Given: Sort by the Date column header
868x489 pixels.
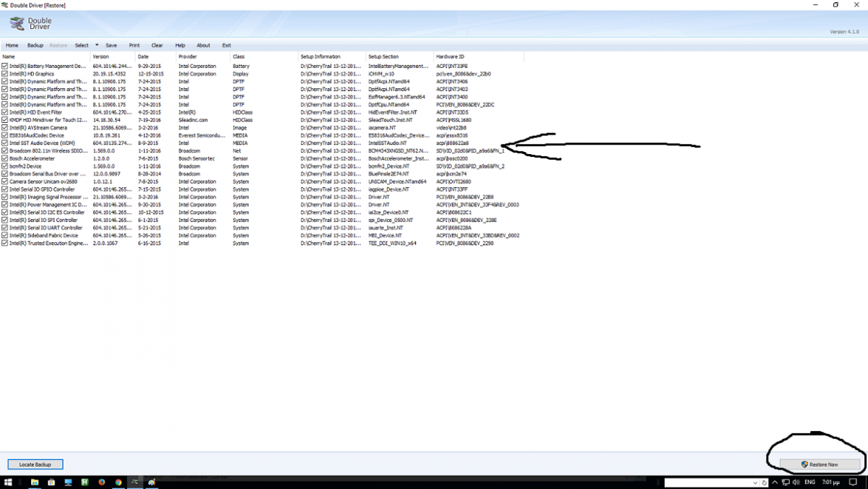Looking at the screenshot, I should point(156,56).
